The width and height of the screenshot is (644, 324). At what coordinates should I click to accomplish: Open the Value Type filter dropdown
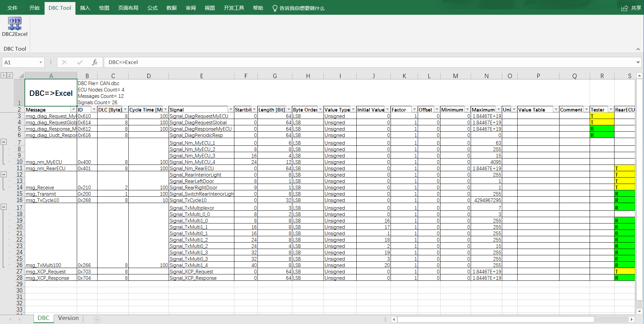(x=353, y=110)
